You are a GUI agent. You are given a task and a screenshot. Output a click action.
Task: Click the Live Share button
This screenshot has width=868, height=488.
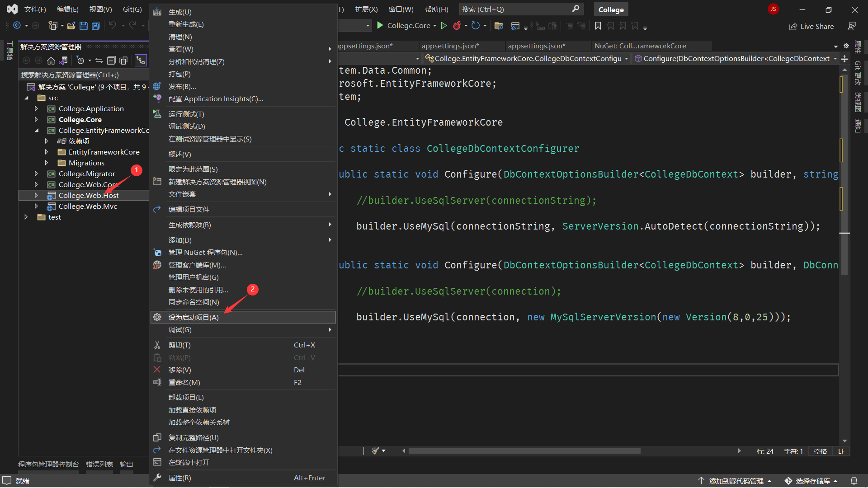tap(811, 26)
